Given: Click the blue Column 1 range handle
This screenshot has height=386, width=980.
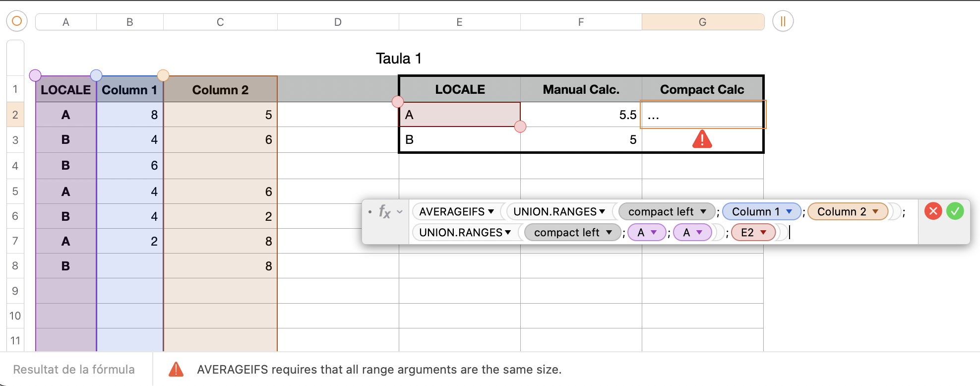Looking at the screenshot, I should (96, 75).
